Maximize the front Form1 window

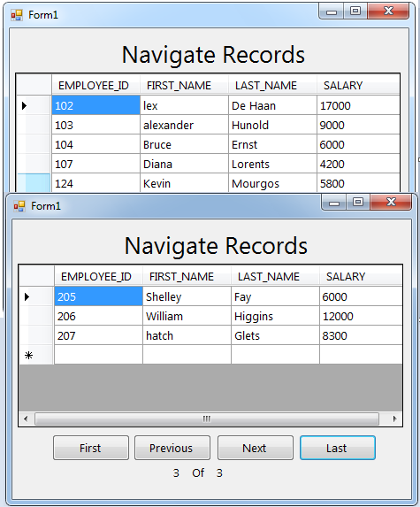pyautogui.click(x=357, y=203)
